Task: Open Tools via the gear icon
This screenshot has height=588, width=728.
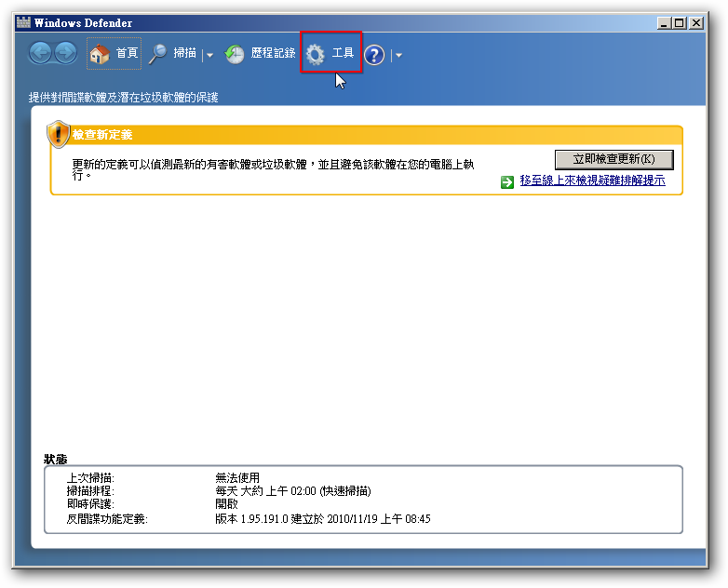Action: (316, 55)
